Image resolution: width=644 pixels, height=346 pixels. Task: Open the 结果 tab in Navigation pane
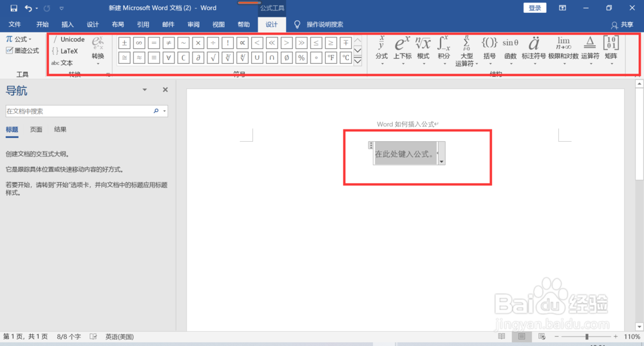[x=61, y=130]
